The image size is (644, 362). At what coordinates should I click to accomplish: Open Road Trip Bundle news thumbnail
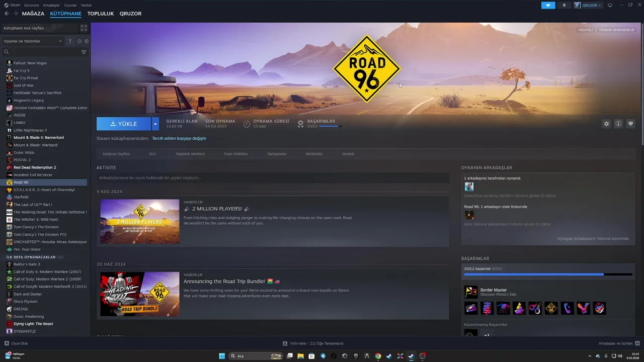tap(140, 294)
